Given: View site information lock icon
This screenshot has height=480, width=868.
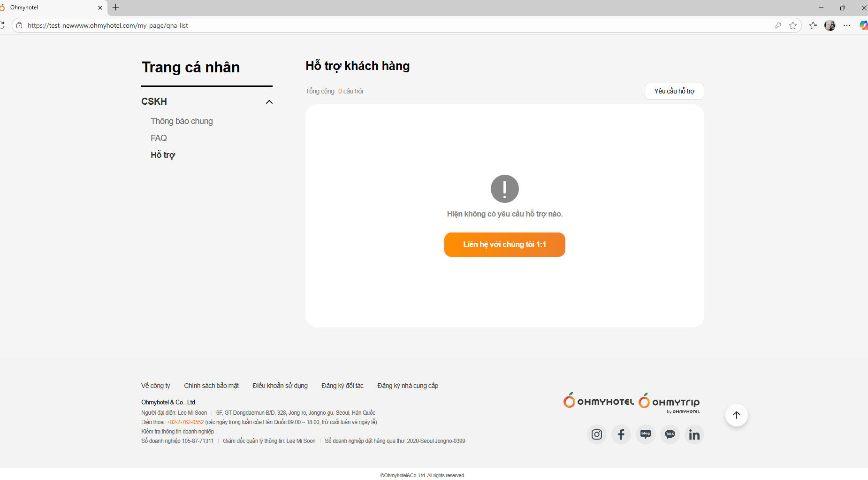Looking at the screenshot, I should coord(19,25).
